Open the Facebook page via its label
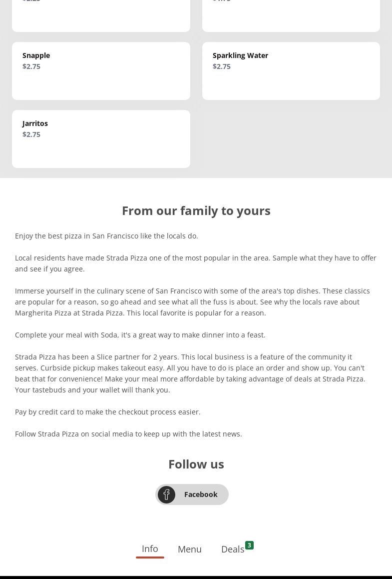This screenshot has height=579, width=392. 201,494
